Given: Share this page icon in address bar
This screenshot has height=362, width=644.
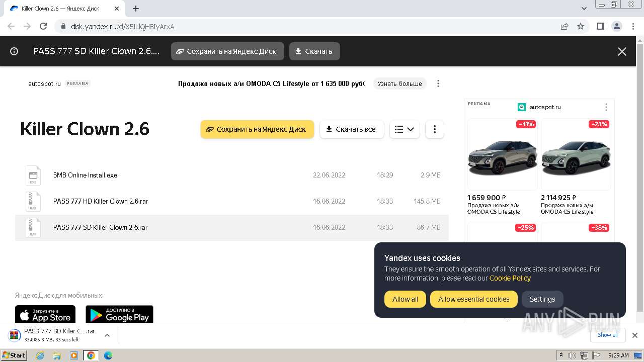Looking at the screenshot, I should click(x=565, y=27).
